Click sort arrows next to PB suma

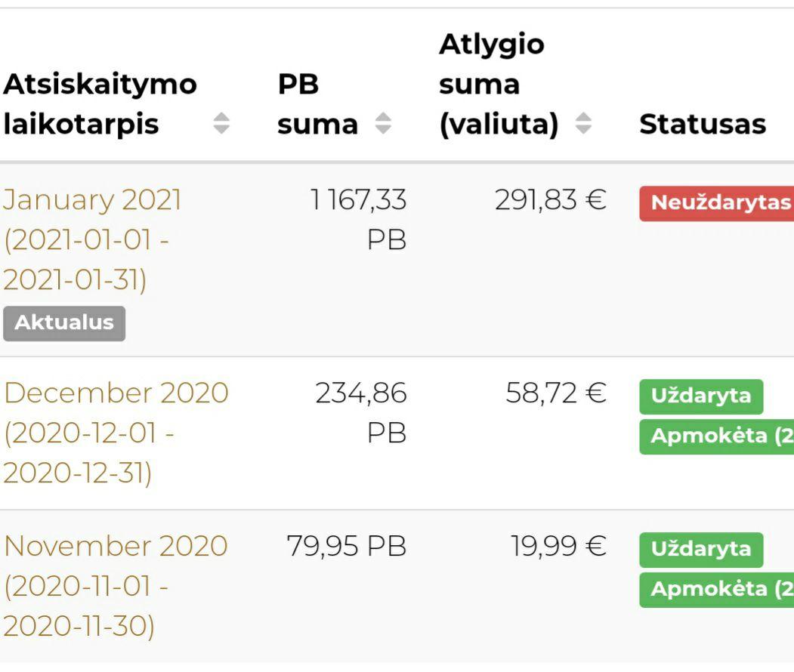click(x=384, y=124)
